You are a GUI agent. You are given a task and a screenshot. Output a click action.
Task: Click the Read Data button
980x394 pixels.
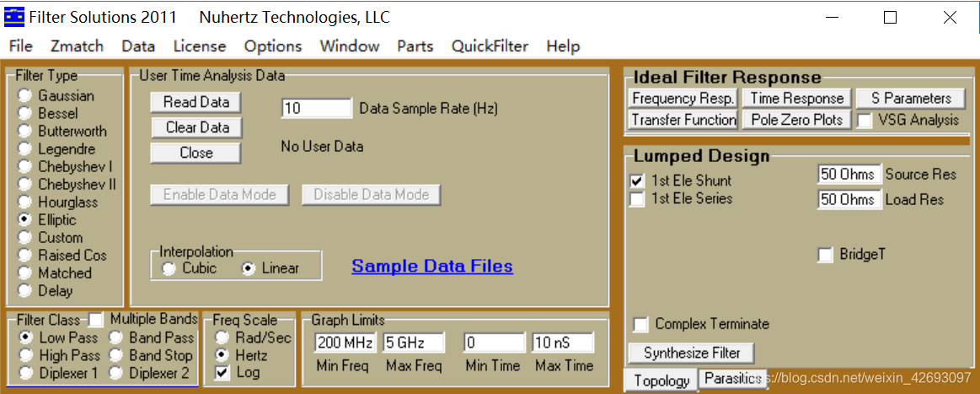coord(196,102)
